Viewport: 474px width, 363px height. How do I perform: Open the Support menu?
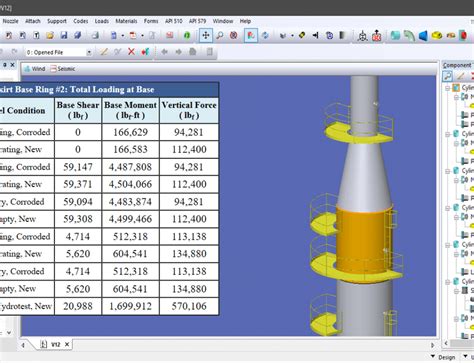point(57,21)
